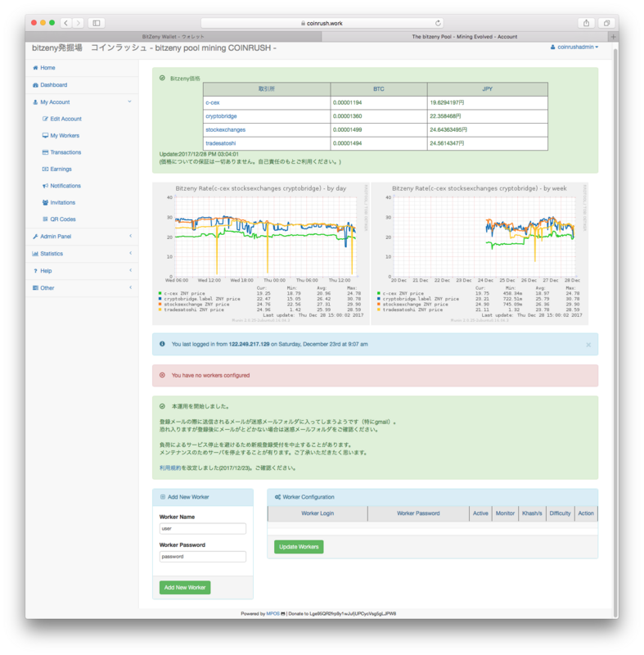Open the Earnings page

pyautogui.click(x=61, y=169)
